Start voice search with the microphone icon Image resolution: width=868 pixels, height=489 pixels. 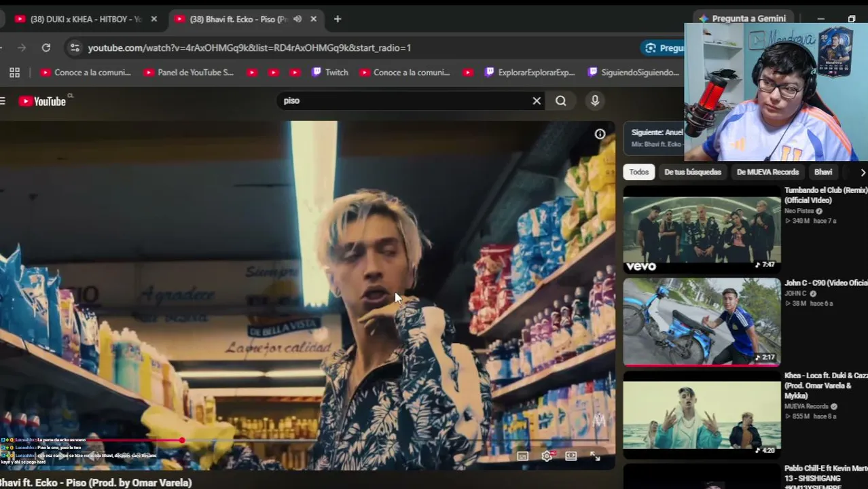click(x=595, y=101)
